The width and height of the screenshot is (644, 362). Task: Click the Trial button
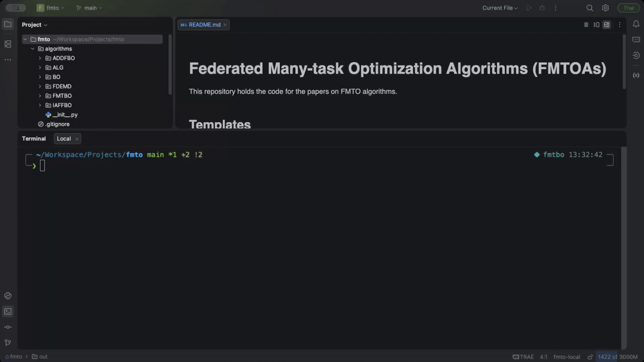click(628, 8)
